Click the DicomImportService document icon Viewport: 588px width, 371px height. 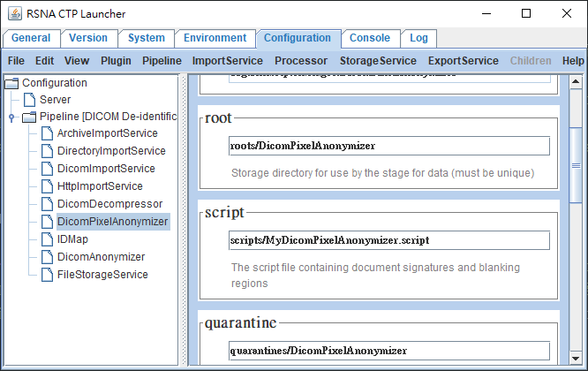click(47, 169)
